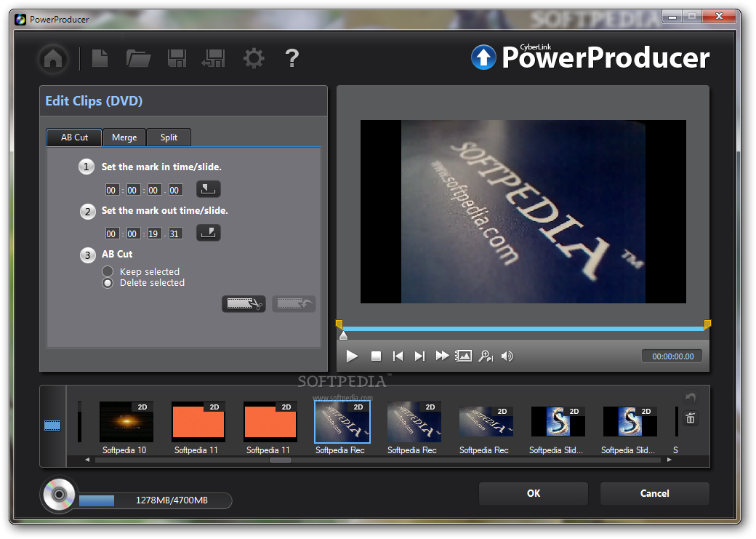
Task: Select the Delete selected option
Action: [108, 283]
